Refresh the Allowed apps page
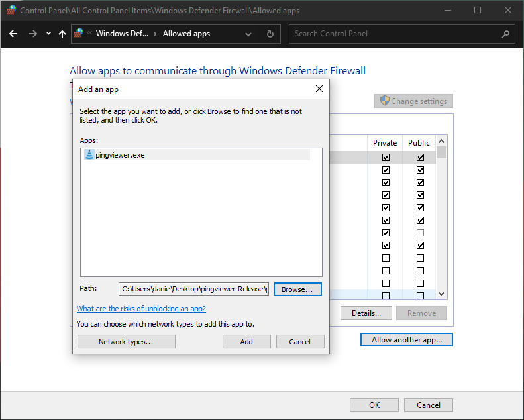This screenshot has height=420, width=524. coord(270,34)
